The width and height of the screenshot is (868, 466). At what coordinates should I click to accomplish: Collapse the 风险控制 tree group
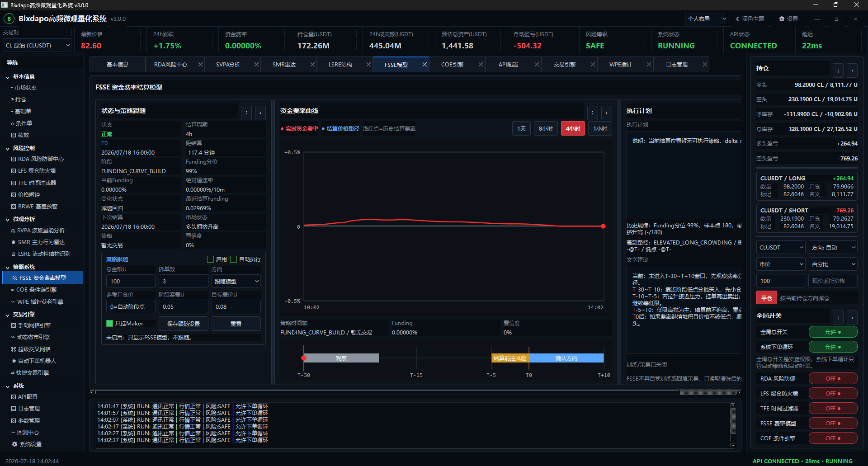pos(8,149)
